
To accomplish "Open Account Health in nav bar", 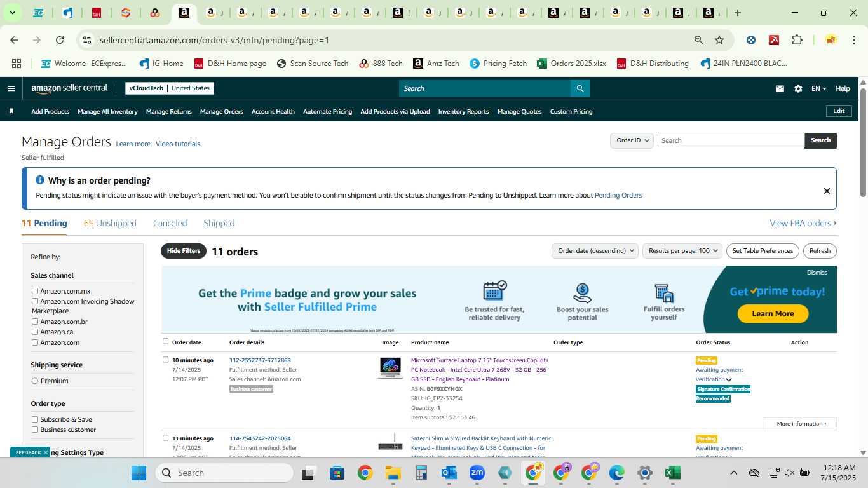I will point(273,111).
